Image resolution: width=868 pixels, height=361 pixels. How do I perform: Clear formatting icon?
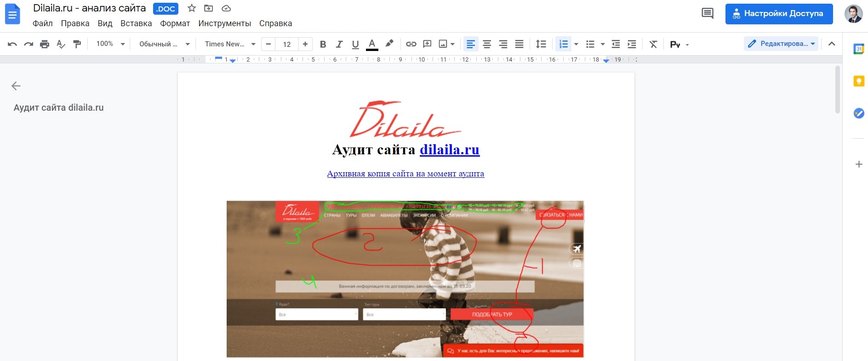[x=653, y=44]
